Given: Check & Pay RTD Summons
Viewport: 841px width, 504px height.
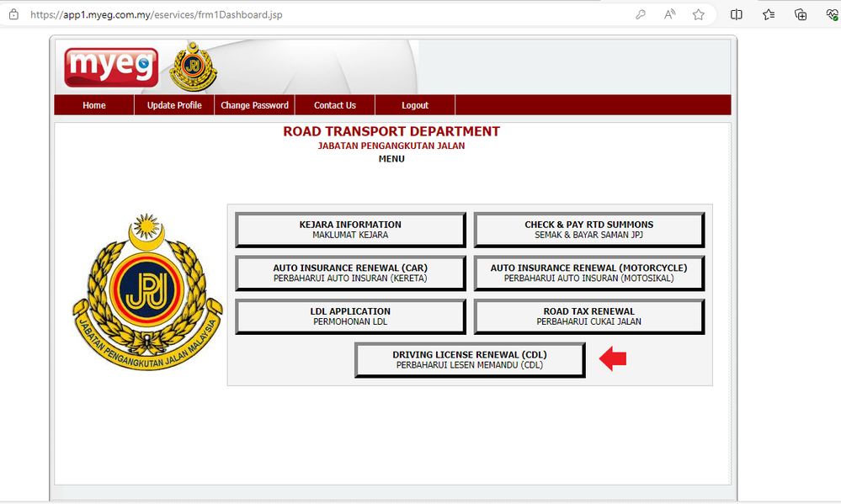Looking at the screenshot, I should pyautogui.click(x=588, y=229).
